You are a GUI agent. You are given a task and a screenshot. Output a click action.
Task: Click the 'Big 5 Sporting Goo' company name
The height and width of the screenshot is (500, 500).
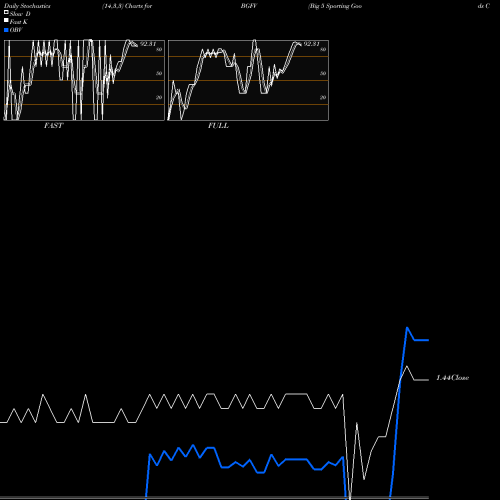[335, 6]
